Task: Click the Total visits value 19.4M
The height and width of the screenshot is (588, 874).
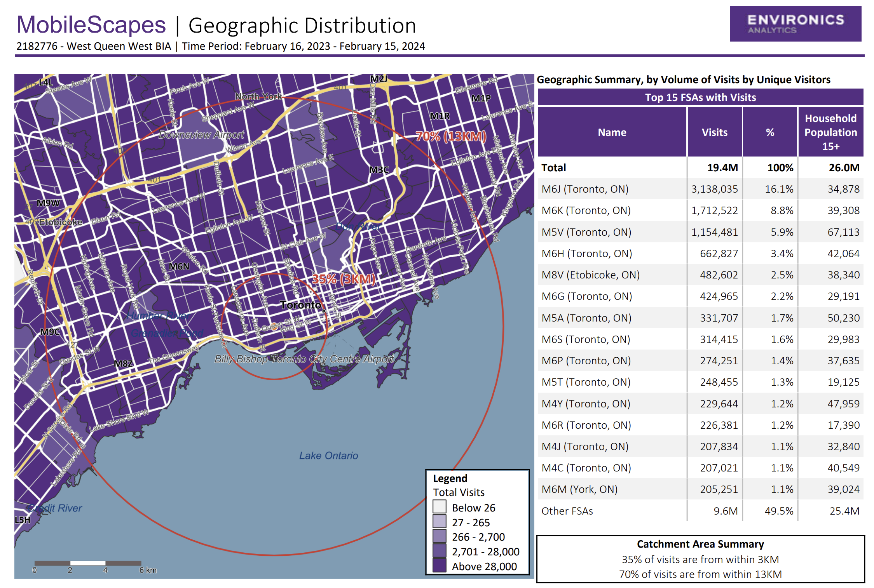Action: coord(722,168)
